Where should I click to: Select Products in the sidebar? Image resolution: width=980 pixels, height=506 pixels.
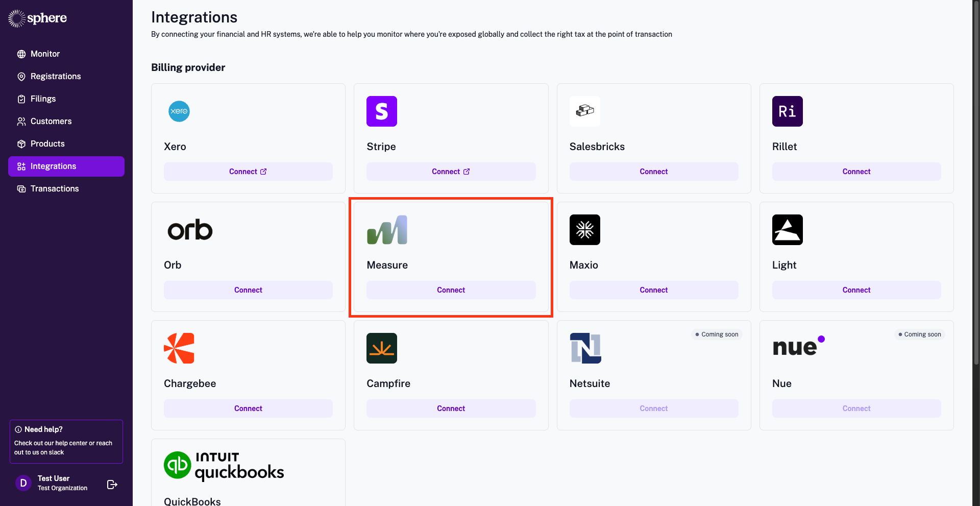[x=47, y=144]
